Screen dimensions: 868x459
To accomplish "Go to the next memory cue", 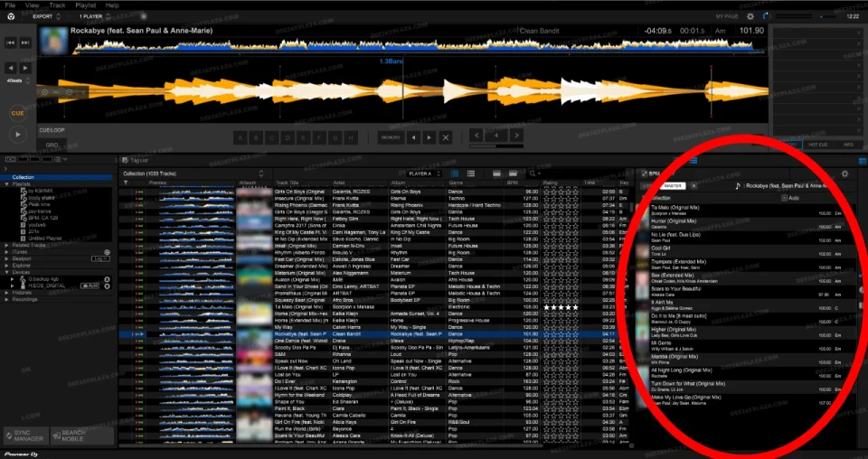I will click(429, 137).
